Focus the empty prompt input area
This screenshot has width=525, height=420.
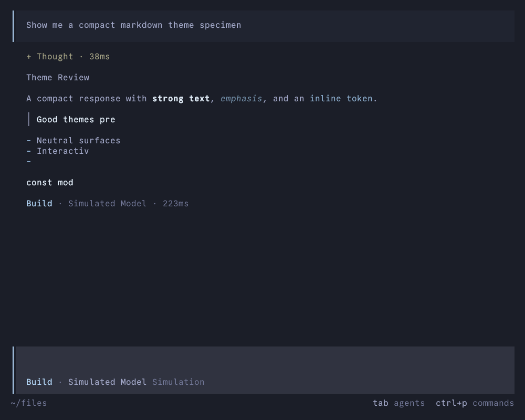pyautogui.click(x=265, y=361)
